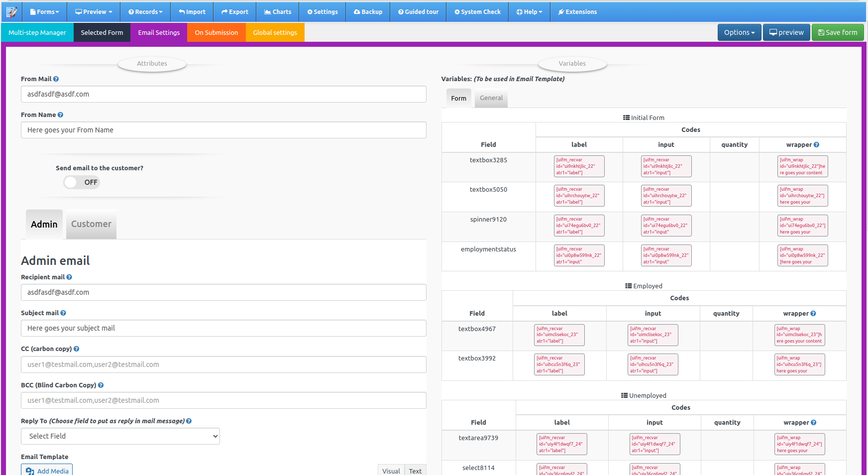Open the Records dropdown menu
This screenshot has height=475, width=868.
click(x=145, y=11)
